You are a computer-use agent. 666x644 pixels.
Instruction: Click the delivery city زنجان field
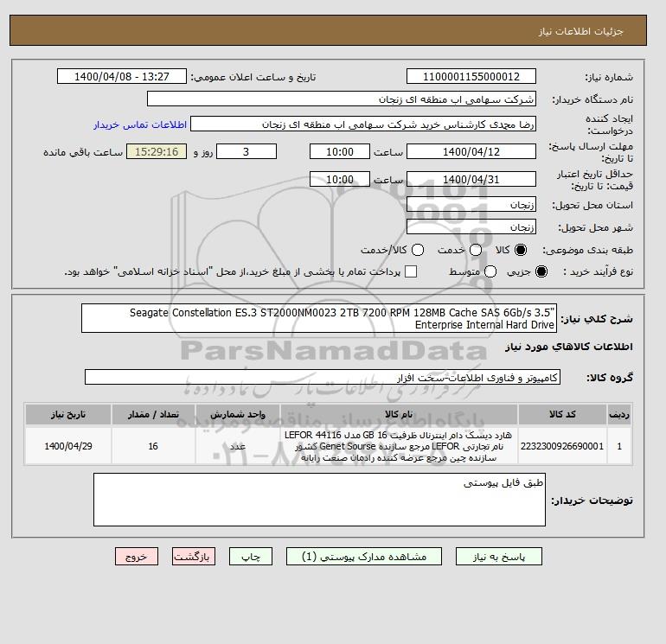coord(471,227)
